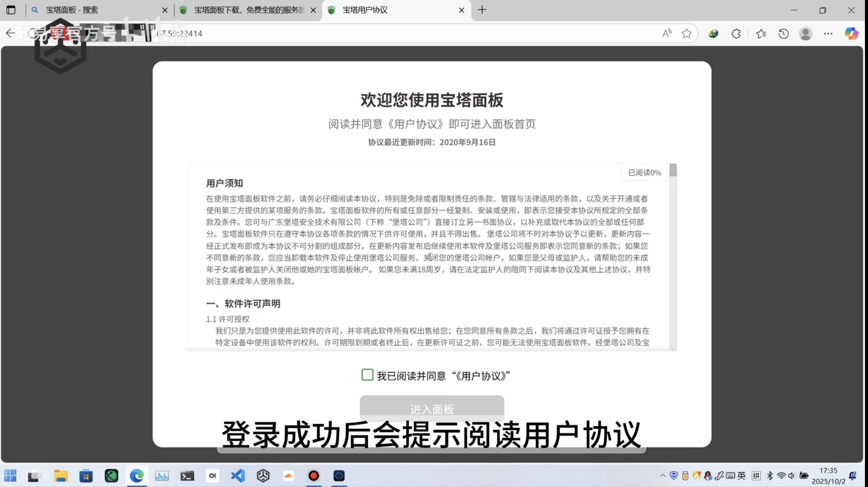Open the browser history icon
868x487 pixels.
point(783,33)
